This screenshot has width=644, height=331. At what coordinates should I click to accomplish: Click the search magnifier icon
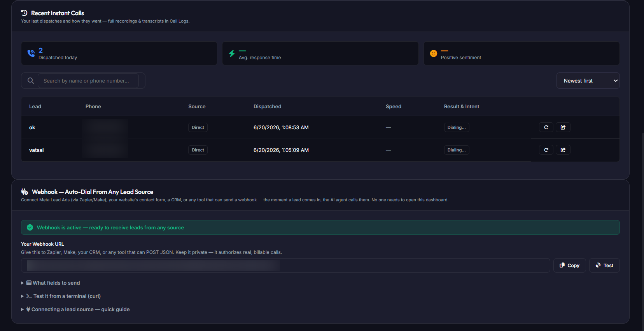coord(31,81)
